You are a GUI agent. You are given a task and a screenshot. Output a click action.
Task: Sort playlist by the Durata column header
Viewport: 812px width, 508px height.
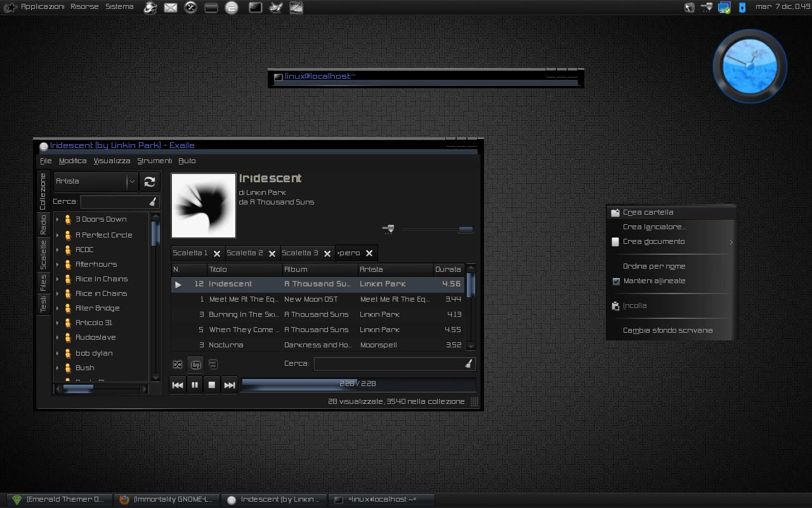tap(449, 269)
